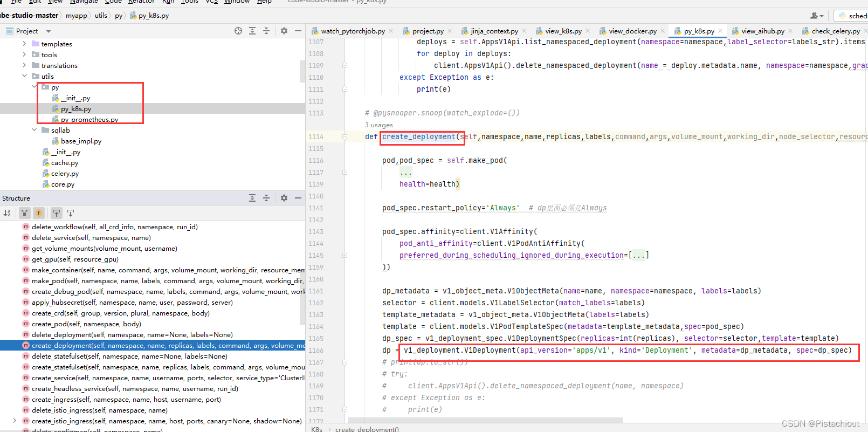This screenshot has width=868, height=432.
Task: Expand the tools folder
Action: [x=24, y=54]
